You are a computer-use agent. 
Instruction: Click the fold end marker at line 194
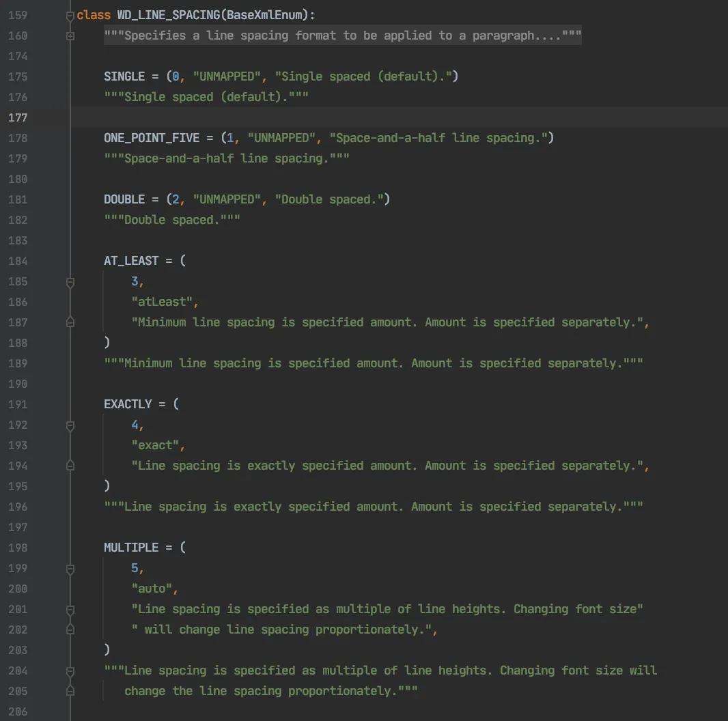coord(70,465)
